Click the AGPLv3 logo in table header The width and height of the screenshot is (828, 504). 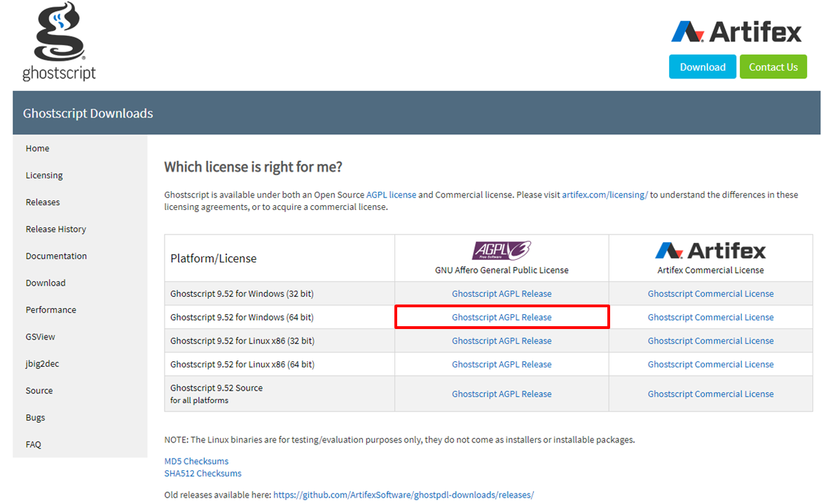coord(501,250)
